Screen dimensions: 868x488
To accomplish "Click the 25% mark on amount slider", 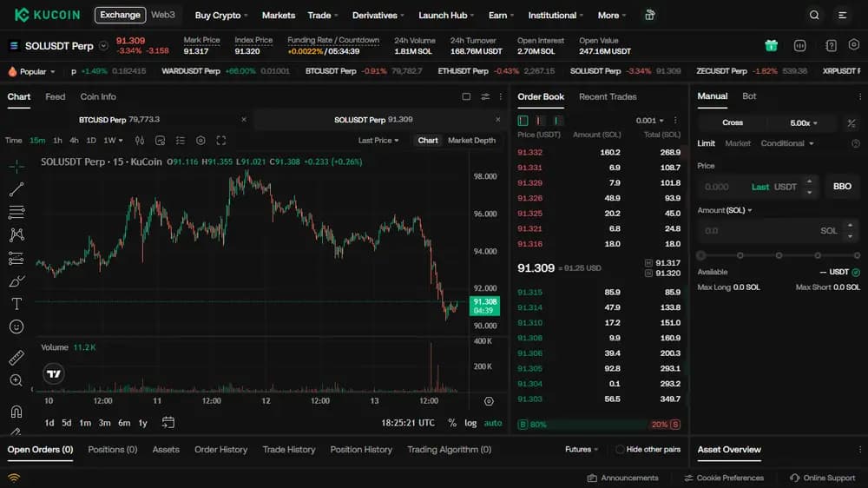I will pos(740,256).
